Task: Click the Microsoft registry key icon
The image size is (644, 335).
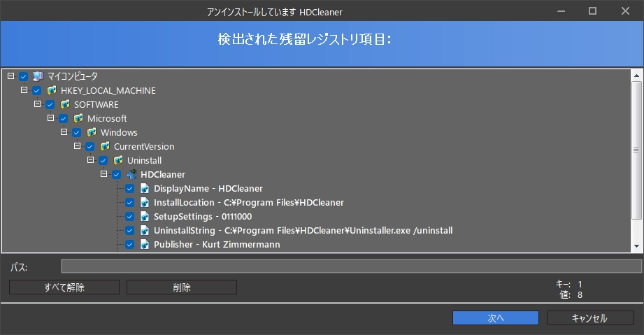Action: [78, 118]
